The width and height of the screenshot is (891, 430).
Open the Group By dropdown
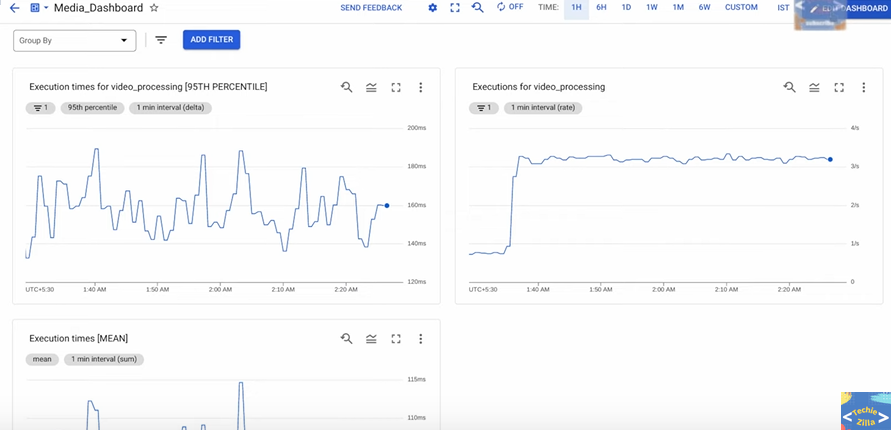click(x=74, y=41)
